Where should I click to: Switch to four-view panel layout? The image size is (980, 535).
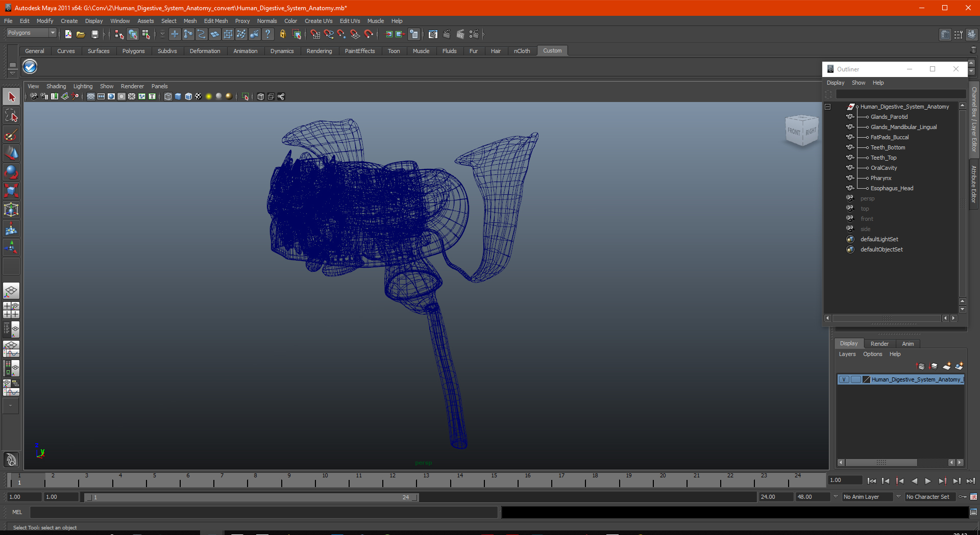point(11,310)
